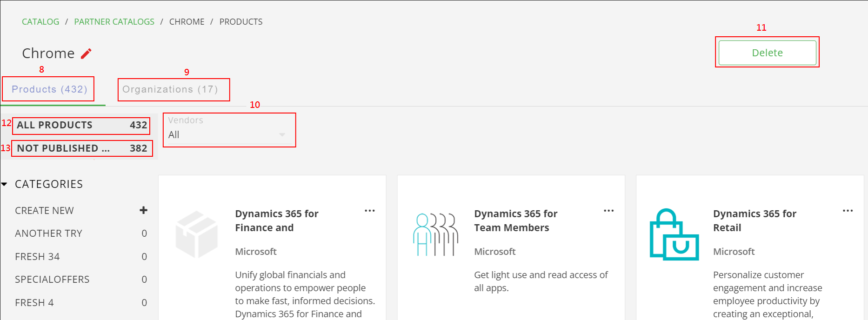Click the description 'Personalize customer engagement'
Screen dimensions: 868x320
pyautogui.click(x=768, y=294)
